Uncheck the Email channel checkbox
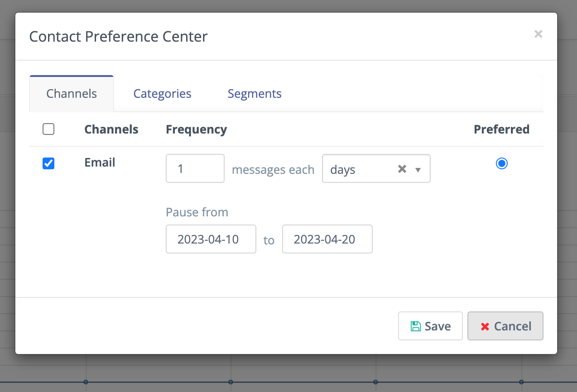The height and width of the screenshot is (392, 577). [x=48, y=163]
